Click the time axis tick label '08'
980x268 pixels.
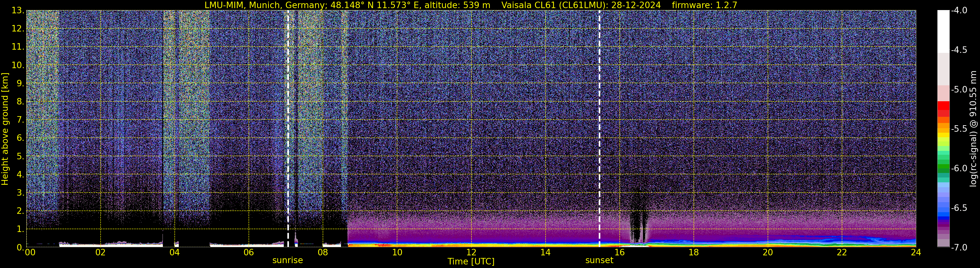tap(323, 252)
